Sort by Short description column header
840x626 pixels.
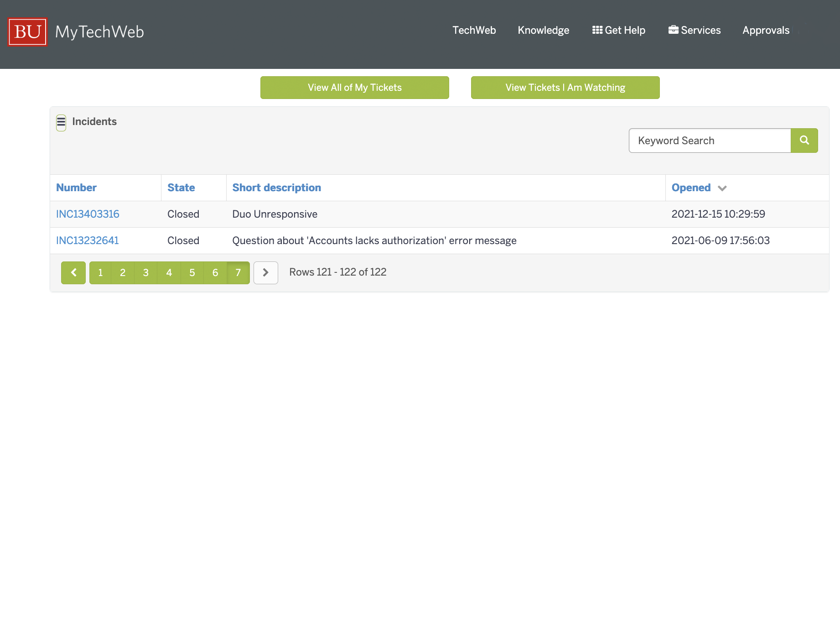276,188
